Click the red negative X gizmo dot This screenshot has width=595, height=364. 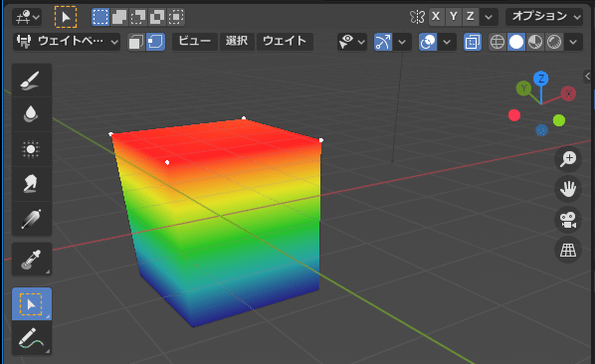tap(514, 115)
